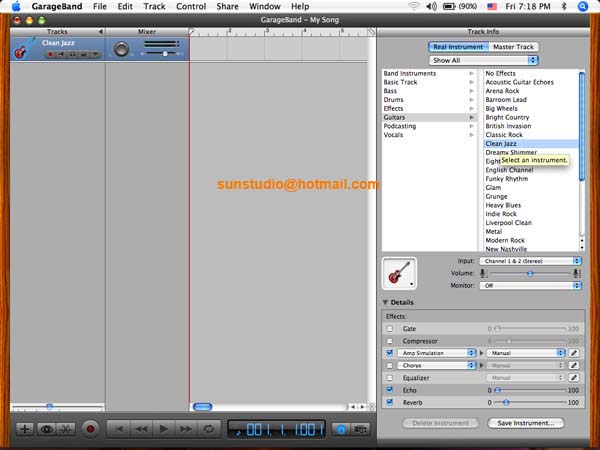Open the Control menu
Screen dimensions: 600x450
(191, 7)
